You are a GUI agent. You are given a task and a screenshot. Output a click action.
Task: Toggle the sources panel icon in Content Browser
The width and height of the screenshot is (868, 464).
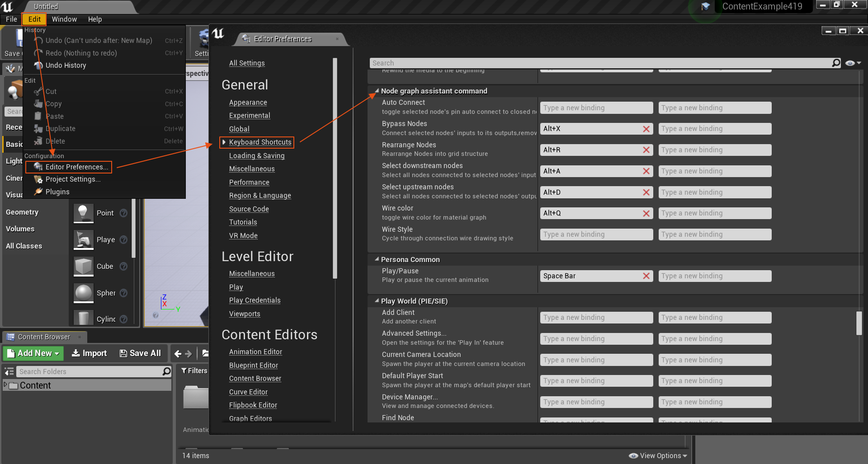pyautogui.click(x=9, y=371)
